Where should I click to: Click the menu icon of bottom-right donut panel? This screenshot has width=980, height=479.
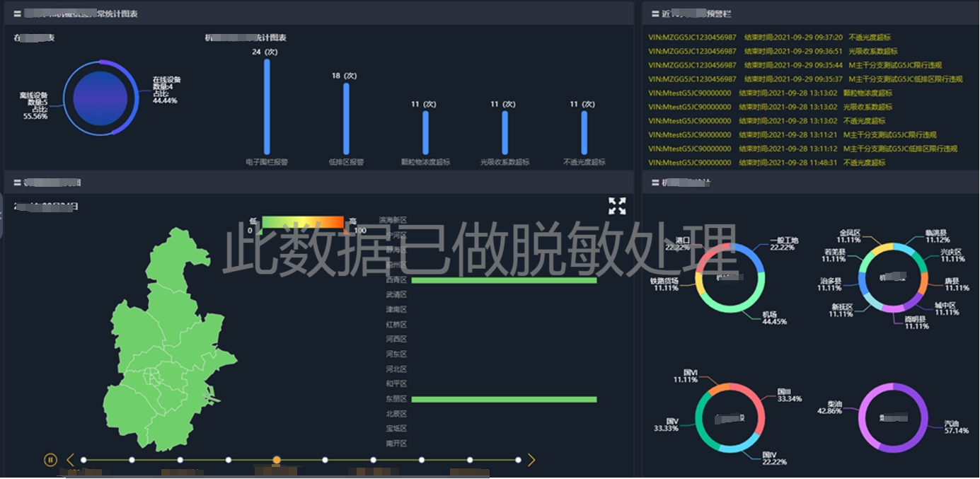pos(654,183)
